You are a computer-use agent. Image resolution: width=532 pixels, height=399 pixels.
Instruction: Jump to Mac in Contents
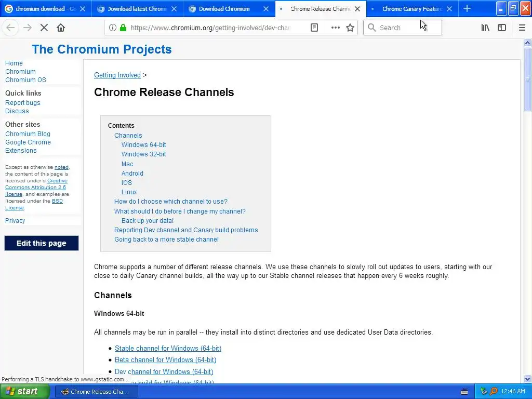127,164
